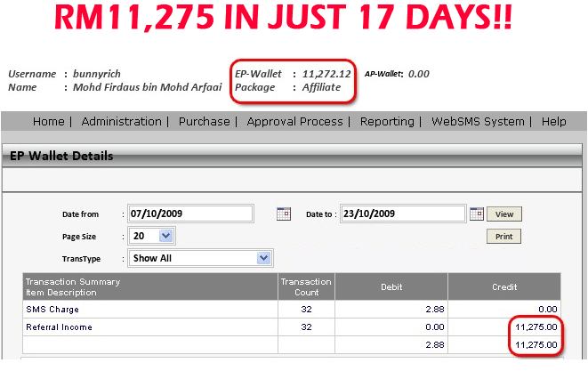588x371 pixels.
Task: Select the Credit column header
Action: pyautogui.click(x=504, y=287)
